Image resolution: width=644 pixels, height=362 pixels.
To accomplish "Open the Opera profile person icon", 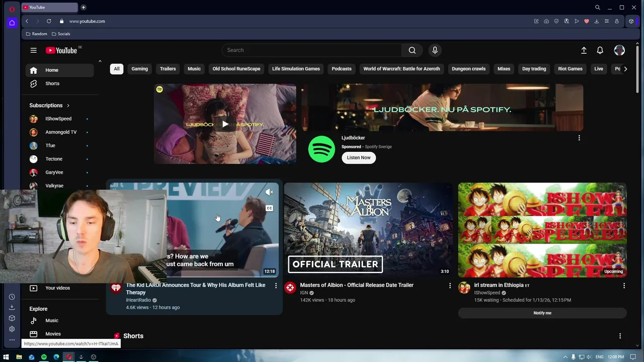I will point(617,21).
